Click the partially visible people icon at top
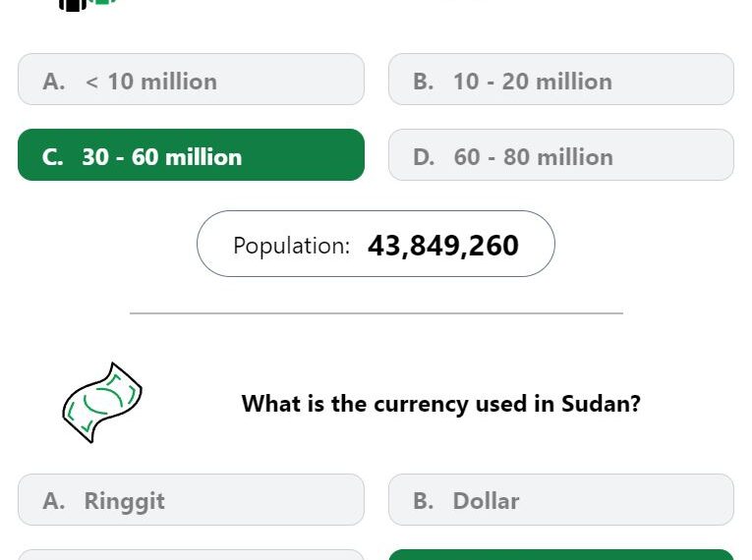The height and width of the screenshot is (560, 752). 87,5
